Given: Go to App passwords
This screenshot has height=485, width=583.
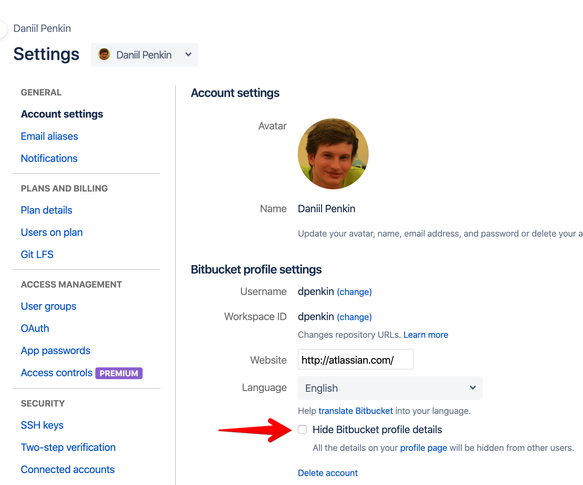Looking at the screenshot, I should tap(56, 351).
